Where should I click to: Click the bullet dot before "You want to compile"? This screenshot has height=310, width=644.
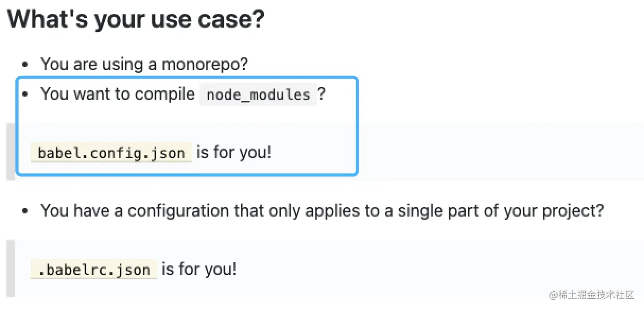point(25,94)
